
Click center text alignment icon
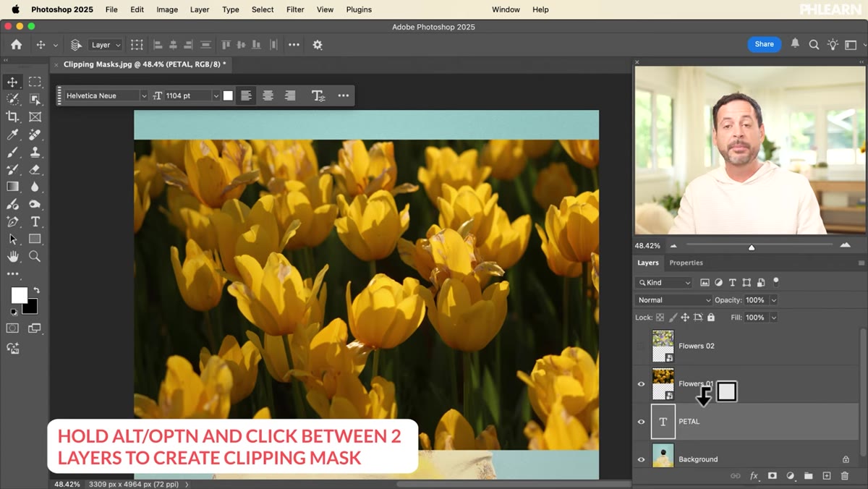[x=268, y=95]
